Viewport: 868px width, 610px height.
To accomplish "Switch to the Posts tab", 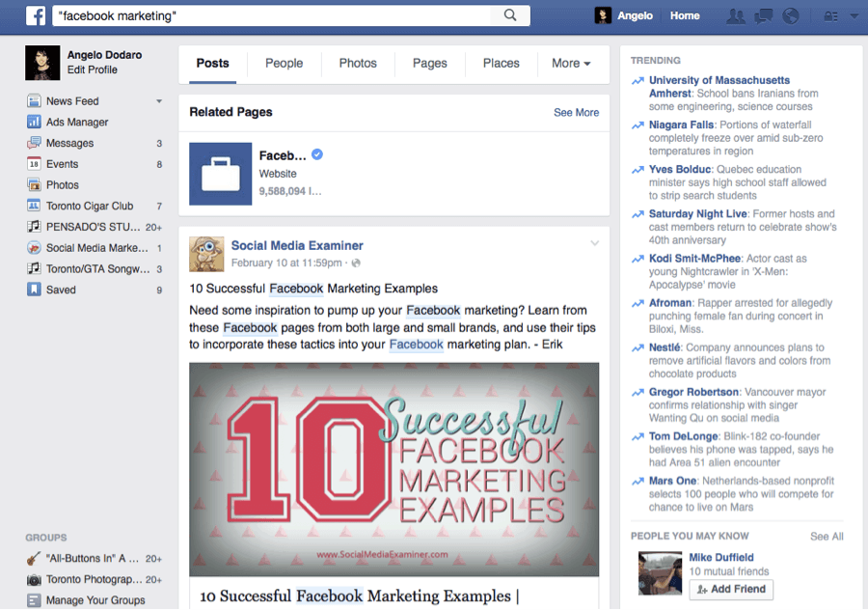I will click(212, 63).
